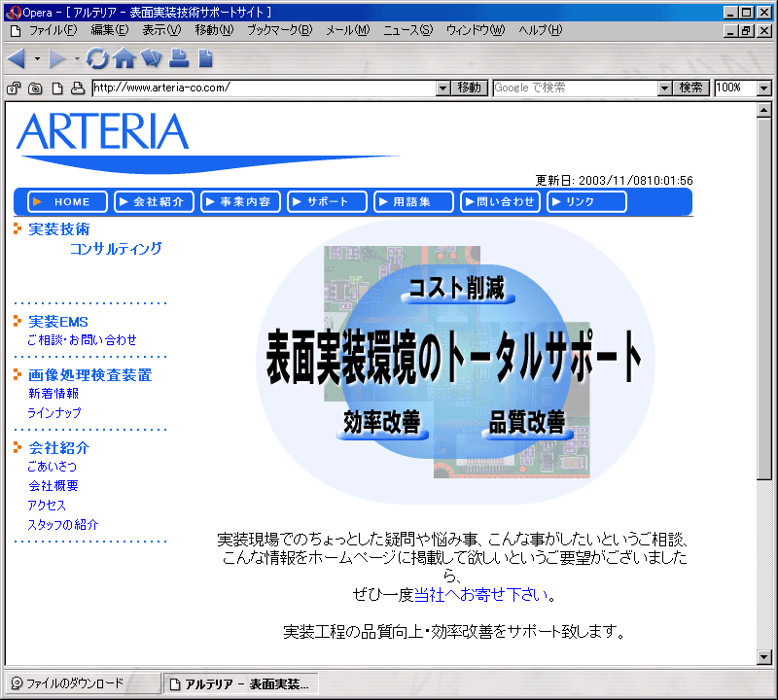
Task: Click the 問い合わせ navigation button
Action: pyautogui.click(x=500, y=201)
